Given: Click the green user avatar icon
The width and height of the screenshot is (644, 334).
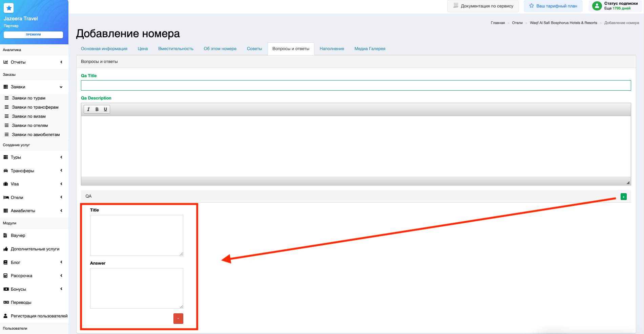Looking at the screenshot, I should pyautogui.click(x=597, y=6).
